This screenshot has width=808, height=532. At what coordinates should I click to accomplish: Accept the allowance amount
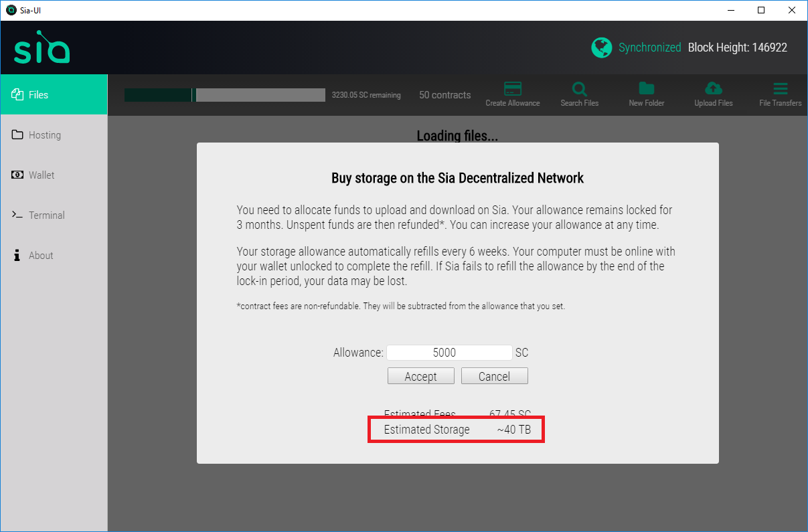pos(421,376)
